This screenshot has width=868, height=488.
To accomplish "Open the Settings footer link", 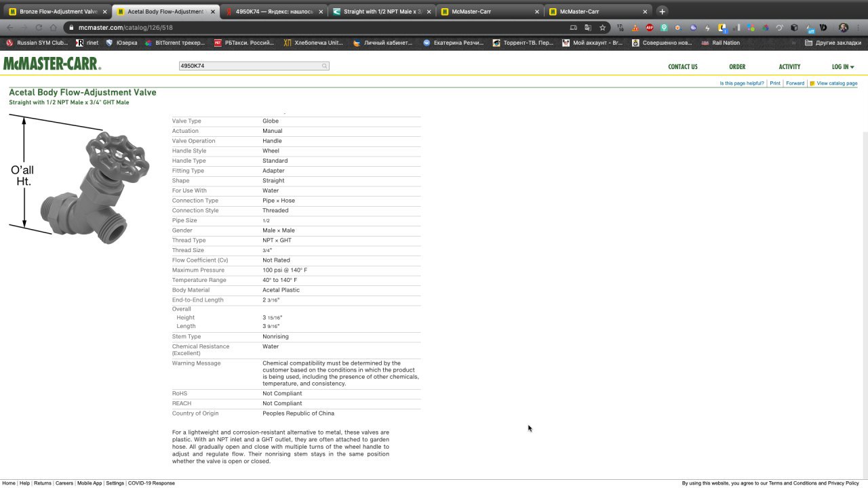I will (x=115, y=483).
